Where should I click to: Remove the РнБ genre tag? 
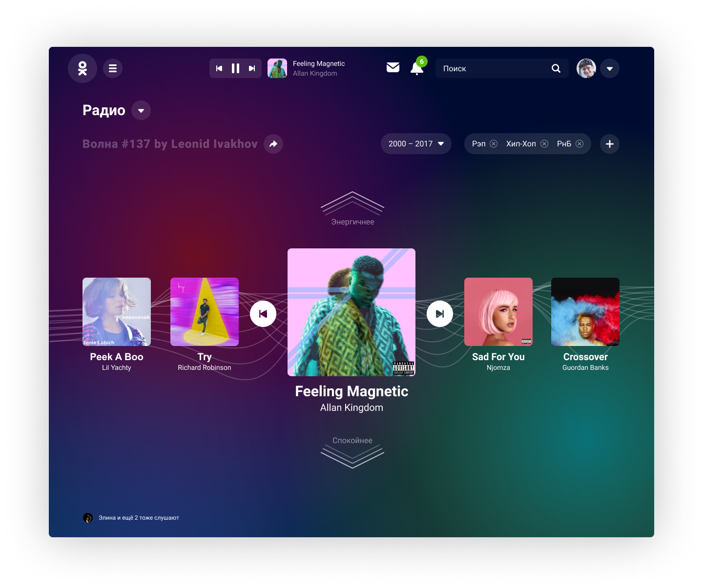pyautogui.click(x=579, y=143)
